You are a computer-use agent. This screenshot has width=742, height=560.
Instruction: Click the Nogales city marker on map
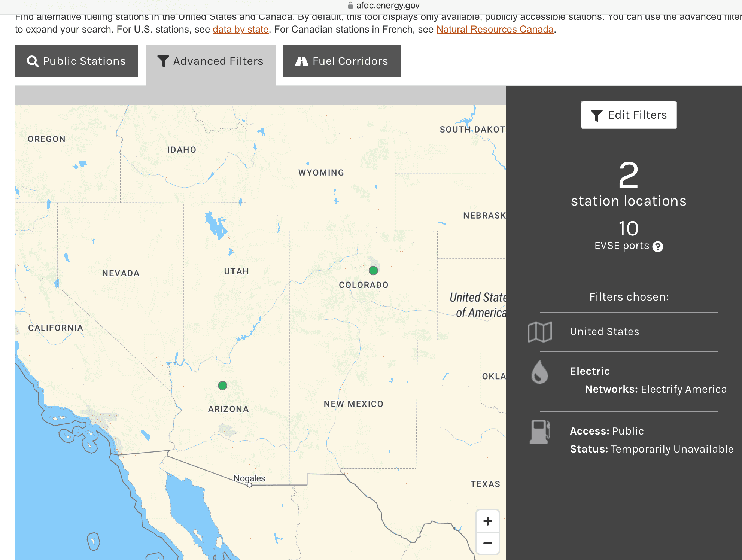pyautogui.click(x=249, y=485)
